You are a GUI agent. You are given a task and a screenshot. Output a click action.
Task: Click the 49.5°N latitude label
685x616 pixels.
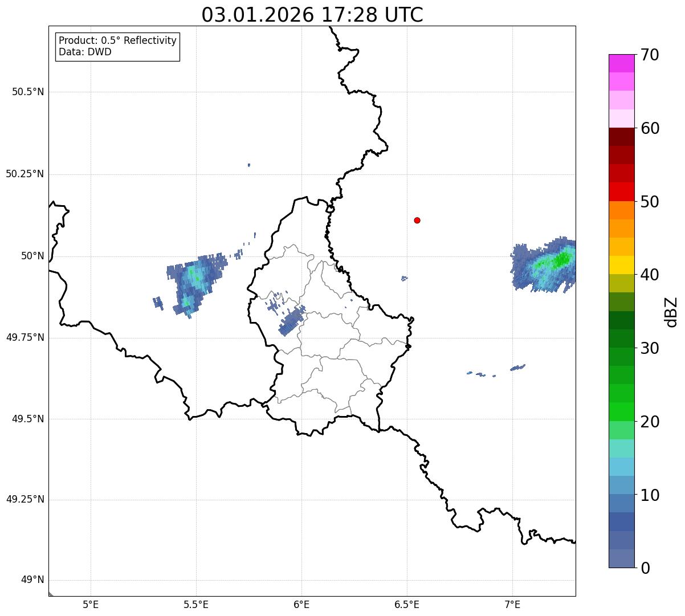point(28,419)
